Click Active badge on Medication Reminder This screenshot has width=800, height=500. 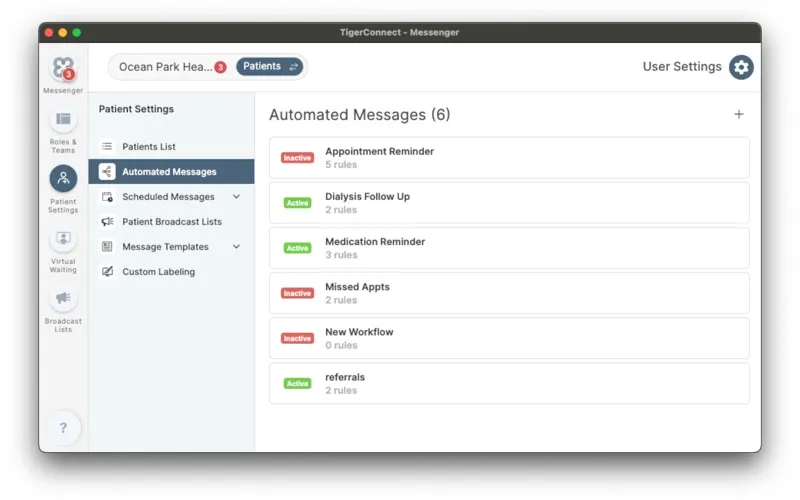[x=297, y=248]
